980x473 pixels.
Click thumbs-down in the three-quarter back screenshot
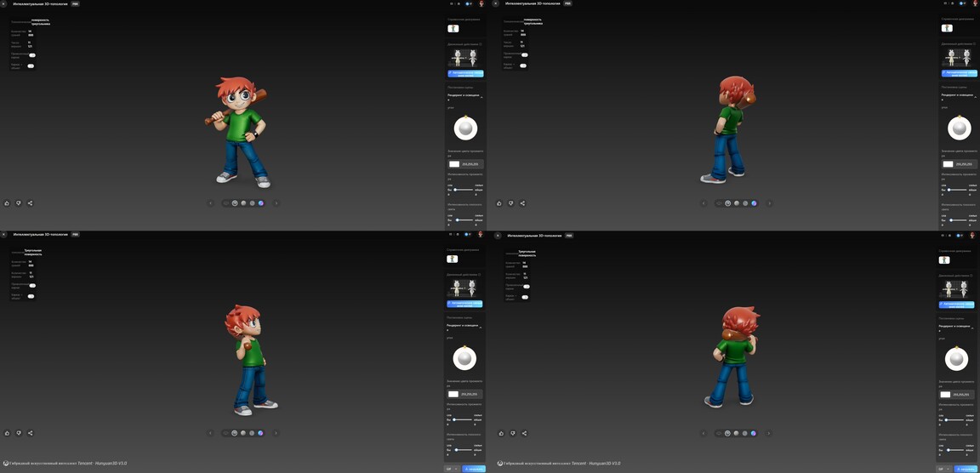click(510, 203)
